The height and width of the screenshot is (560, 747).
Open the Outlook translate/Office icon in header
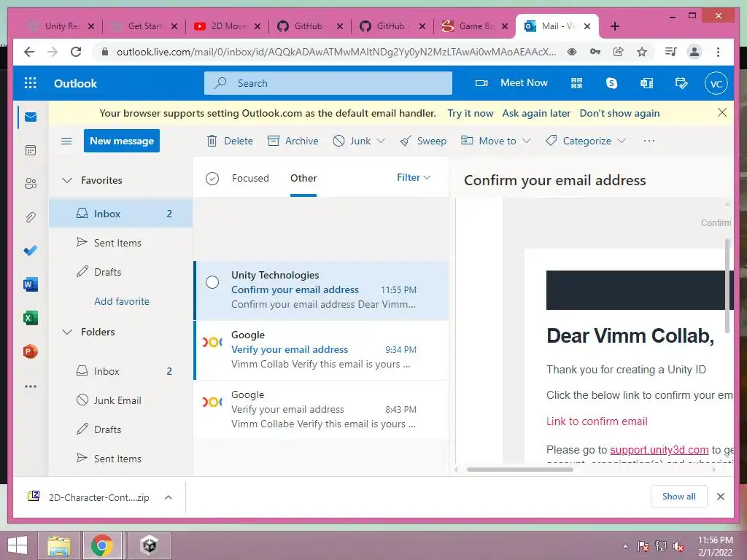point(646,83)
